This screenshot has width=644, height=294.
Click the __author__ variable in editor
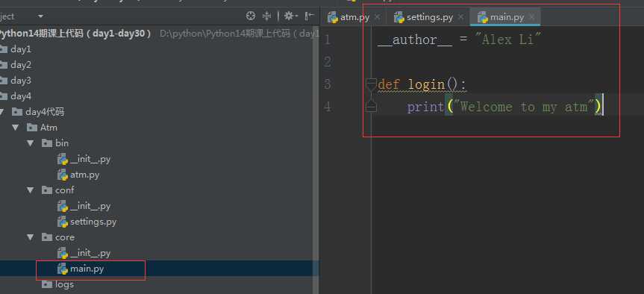click(x=415, y=40)
